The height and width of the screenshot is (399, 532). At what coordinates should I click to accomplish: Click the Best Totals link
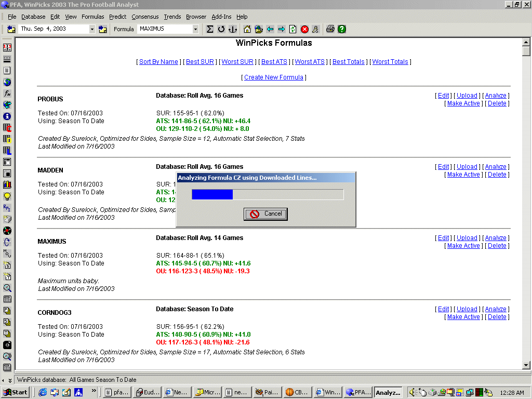(x=349, y=62)
